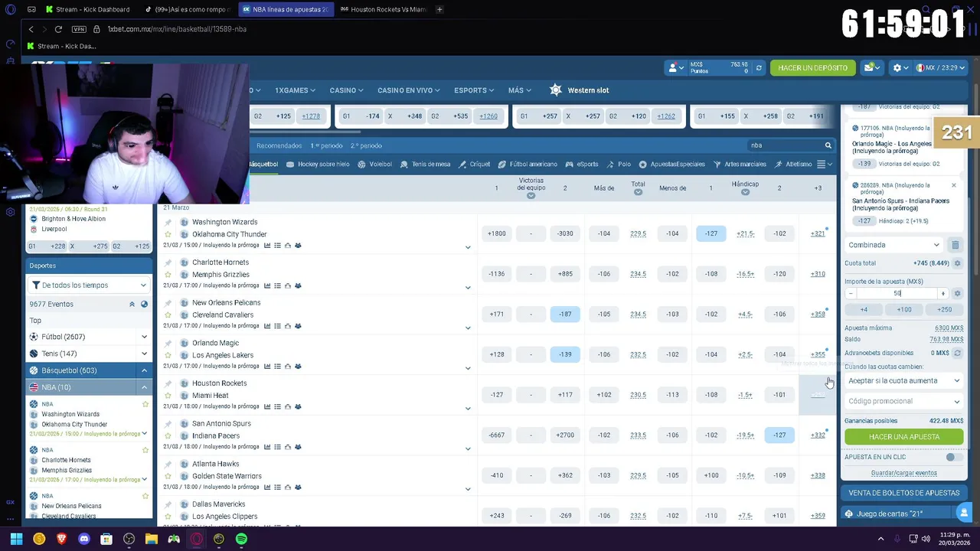Open 'Aceptar si la cuota aumenta' dropdown

coord(903,380)
